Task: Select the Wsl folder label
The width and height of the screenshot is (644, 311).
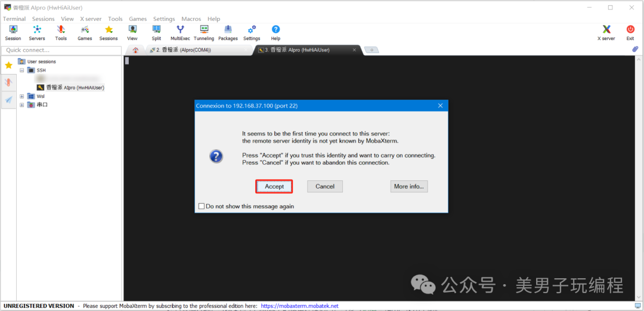Action: 41,96
